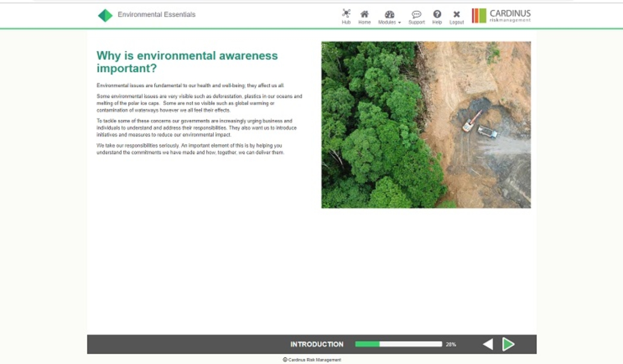This screenshot has width=623, height=364.
Task: Open the Modules menu
Action: pos(389,18)
